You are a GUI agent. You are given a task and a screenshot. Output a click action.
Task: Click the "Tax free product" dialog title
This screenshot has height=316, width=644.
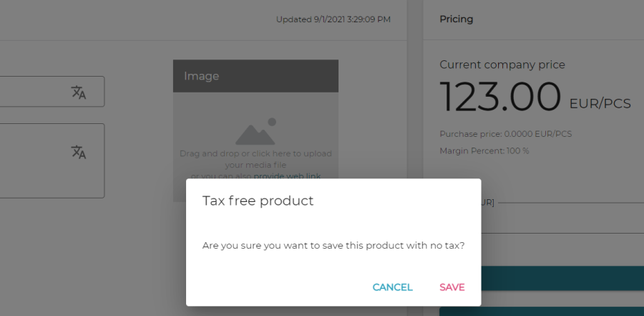pos(258,201)
